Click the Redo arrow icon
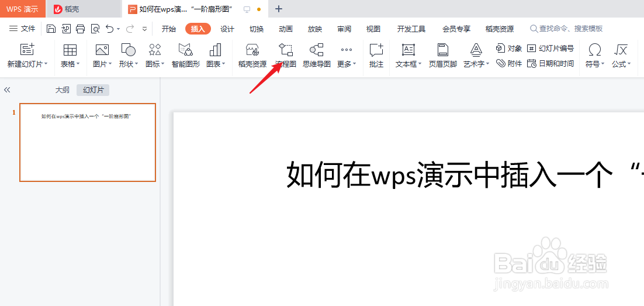 [x=130, y=29]
